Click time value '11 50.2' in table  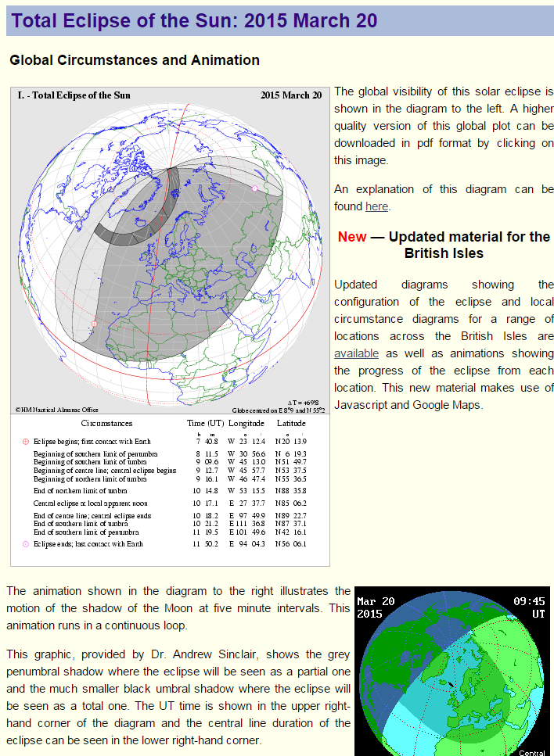pos(206,544)
